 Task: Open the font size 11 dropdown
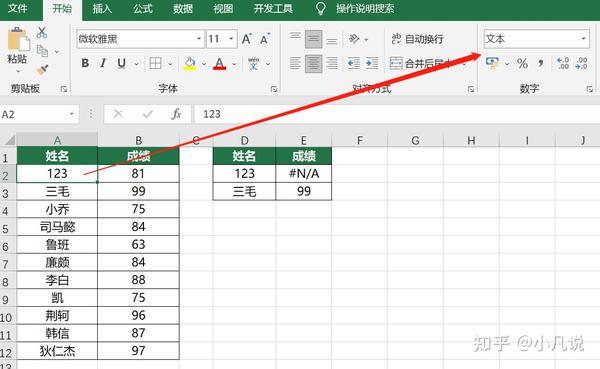point(231,39)
